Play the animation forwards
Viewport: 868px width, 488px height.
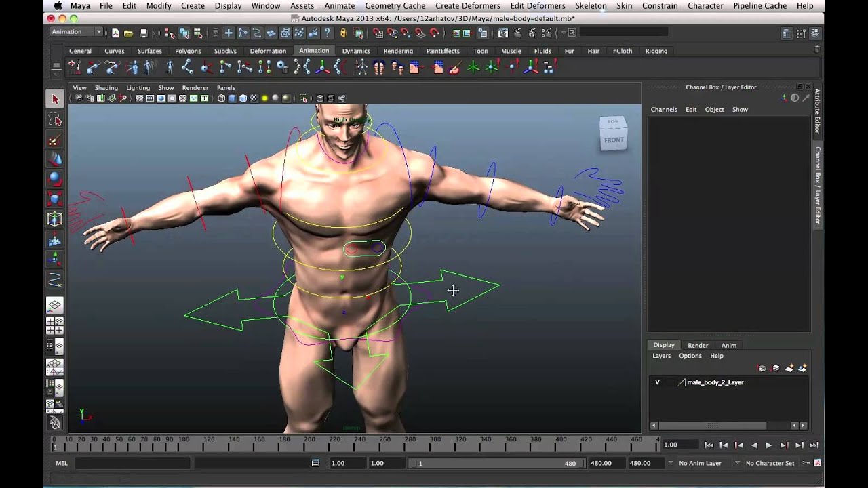click(769, 445)
